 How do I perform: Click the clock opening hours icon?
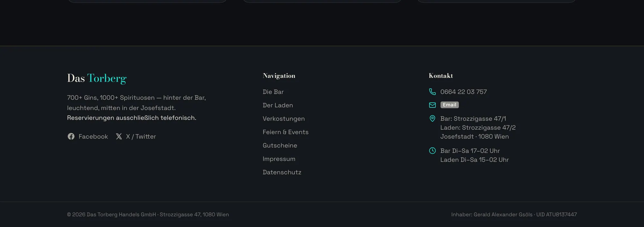[x=432, y=151]
